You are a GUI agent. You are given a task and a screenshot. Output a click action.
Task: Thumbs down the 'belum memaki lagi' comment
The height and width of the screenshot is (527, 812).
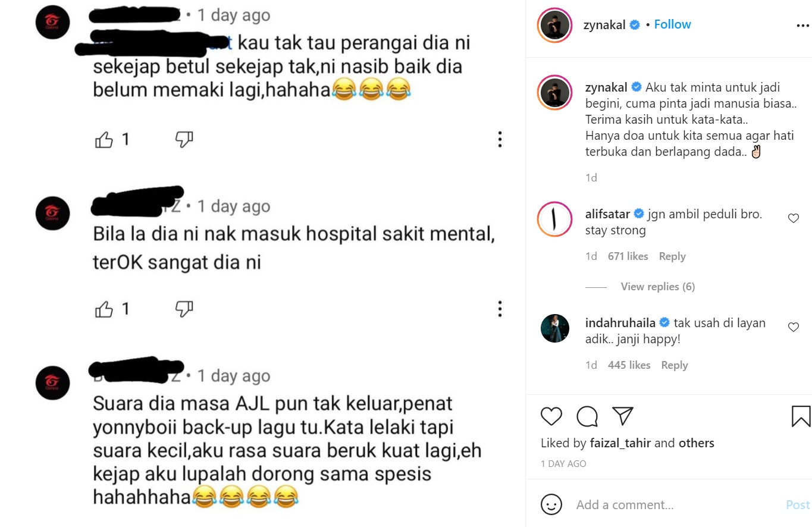tap(184, 140)
